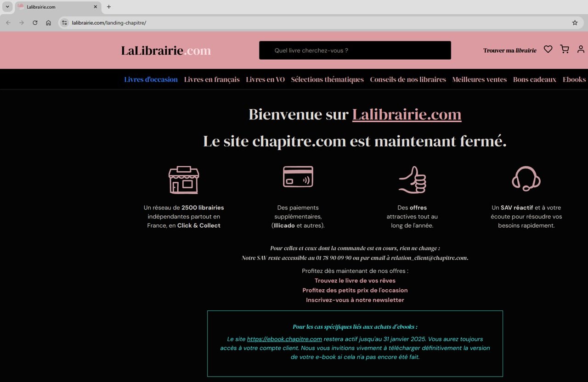The image size is (588, 382).
Task: Click the browser back arrow
Action: point(8,22)
